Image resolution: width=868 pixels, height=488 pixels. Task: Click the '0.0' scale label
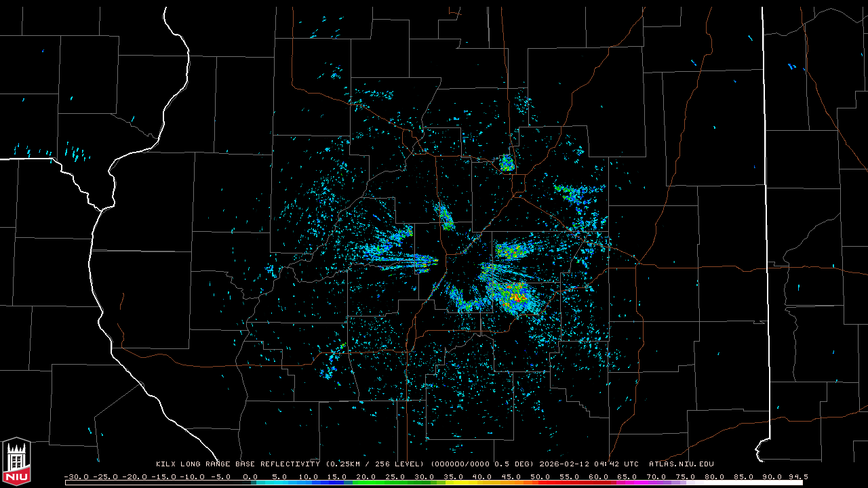[x=250, y=476]
